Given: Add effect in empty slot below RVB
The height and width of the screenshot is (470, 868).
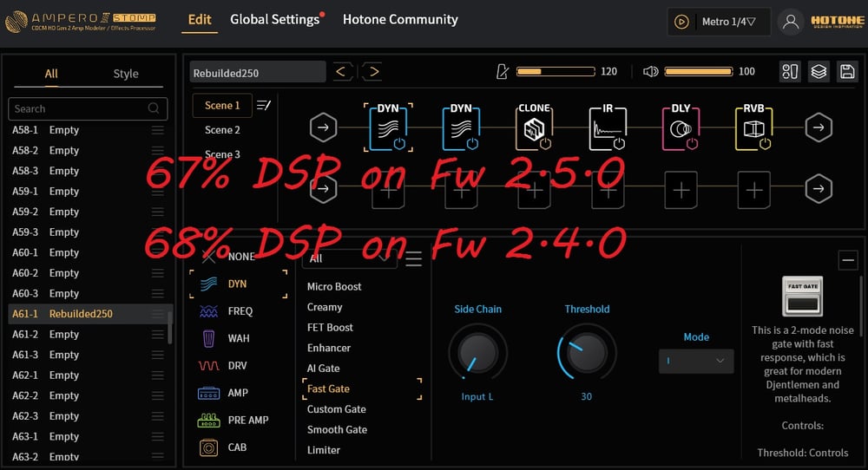Looking at the screenshot, I should [x=754, y=190].
